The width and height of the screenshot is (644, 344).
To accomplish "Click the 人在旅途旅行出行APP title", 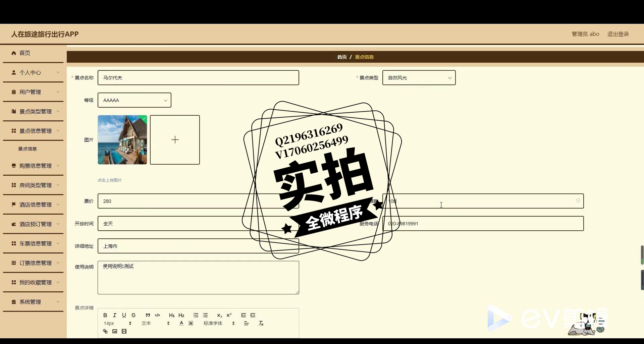I will pos(45,34).
